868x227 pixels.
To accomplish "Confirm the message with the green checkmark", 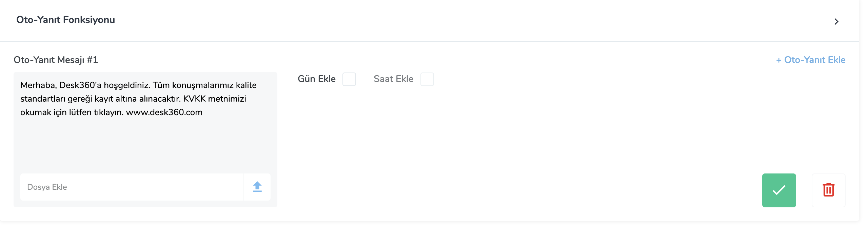I will coord(779,190).
